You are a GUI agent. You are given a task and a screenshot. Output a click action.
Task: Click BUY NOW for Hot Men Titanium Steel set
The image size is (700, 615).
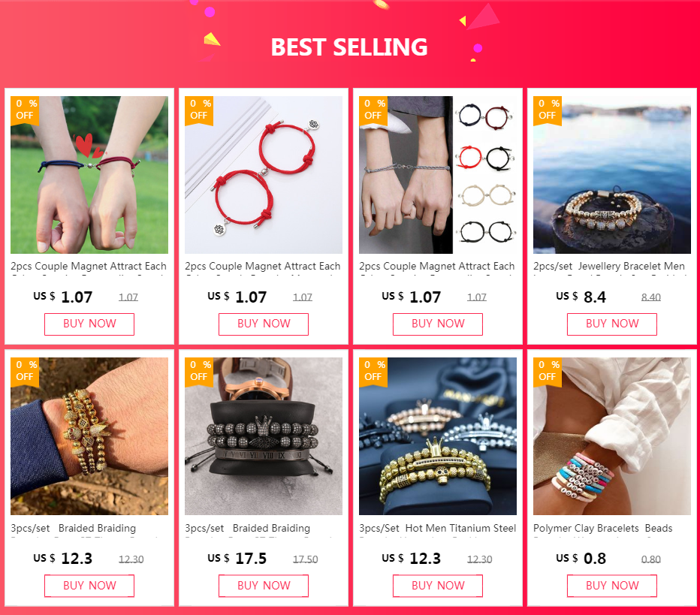coord(437,586)
